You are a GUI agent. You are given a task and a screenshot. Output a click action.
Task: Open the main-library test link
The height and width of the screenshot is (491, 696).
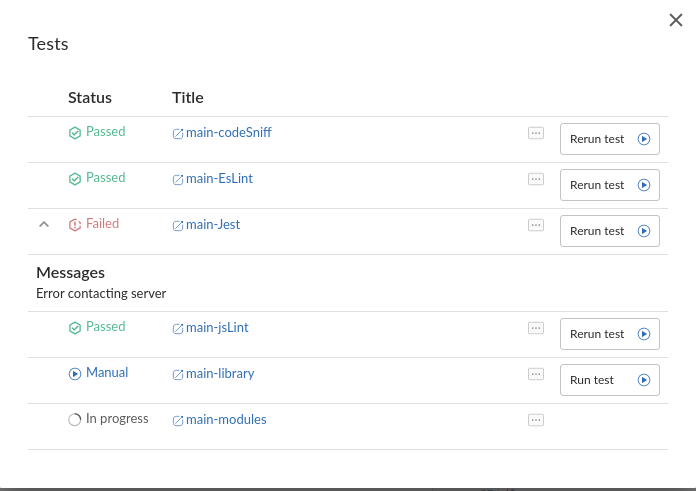coord(220,373)
